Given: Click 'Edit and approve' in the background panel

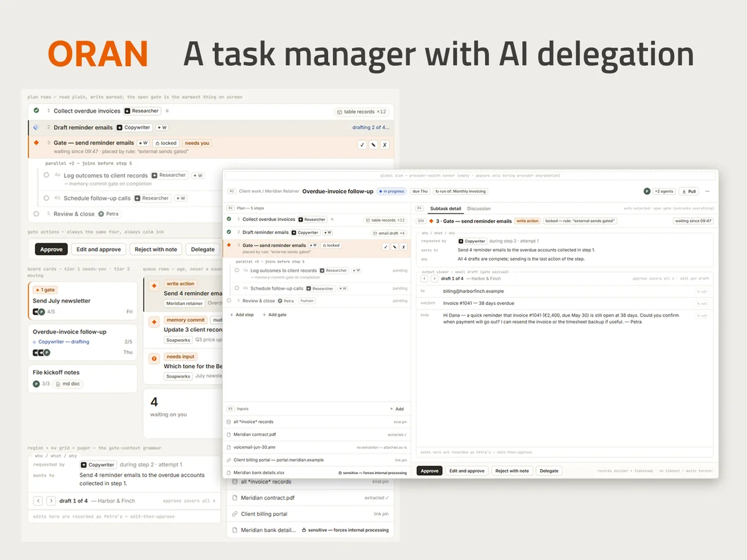Looking at the screenshot, I should [99, 250].
